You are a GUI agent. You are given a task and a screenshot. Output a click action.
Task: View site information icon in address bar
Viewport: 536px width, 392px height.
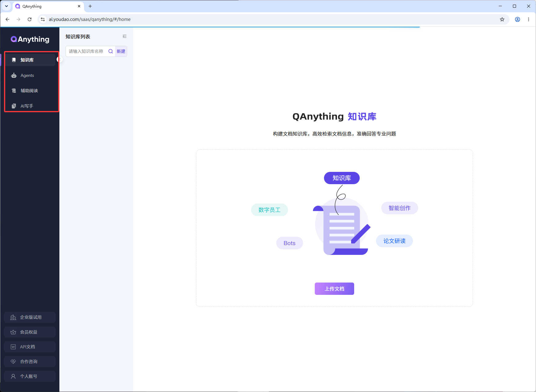(43, 19)
